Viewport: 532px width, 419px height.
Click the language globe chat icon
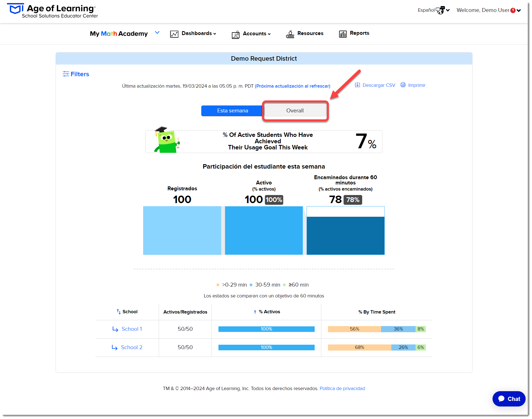(x=440, y=10)
